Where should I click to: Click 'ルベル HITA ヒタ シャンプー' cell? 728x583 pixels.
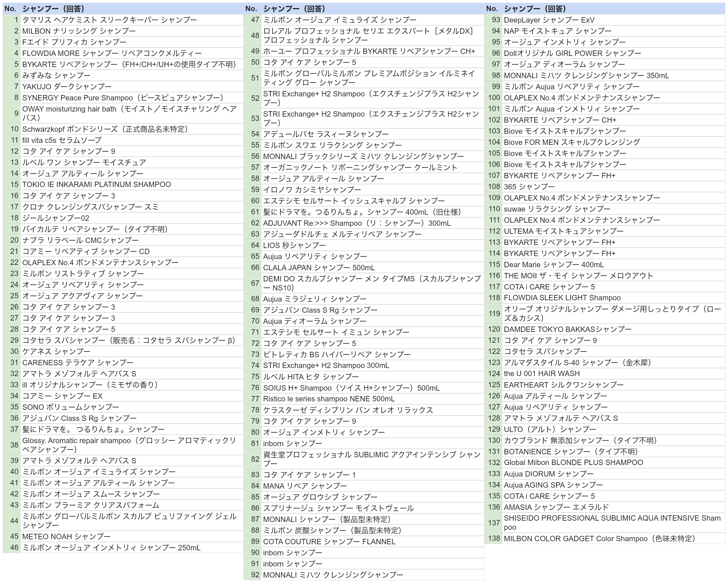(372, 376)
